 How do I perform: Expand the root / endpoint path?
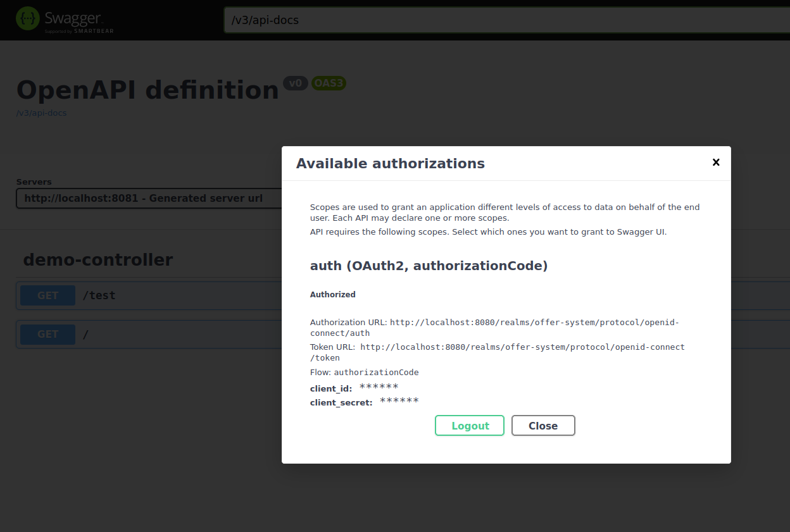click(x=86, y=334)
